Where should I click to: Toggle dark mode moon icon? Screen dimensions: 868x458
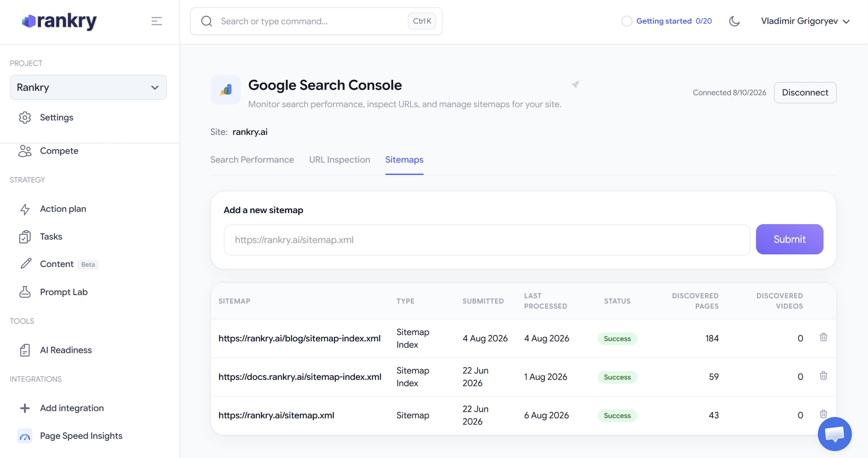coord(734,21)
